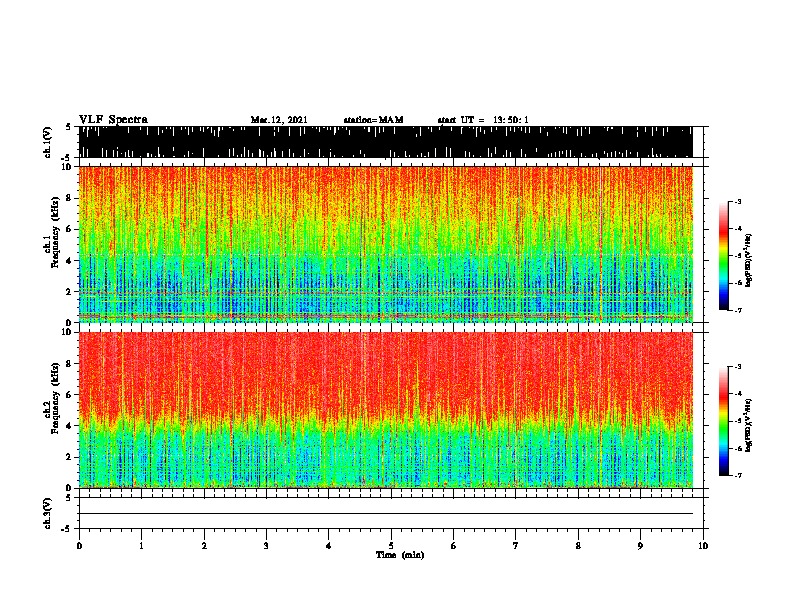The width and height of the screenshot is (792, 612).
Task: Click the time axis tick label "2"
Action: pos(204,546)
